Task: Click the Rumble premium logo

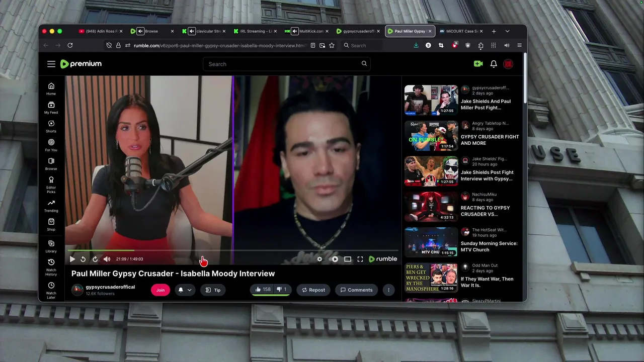Action: (x=80, y=64)
